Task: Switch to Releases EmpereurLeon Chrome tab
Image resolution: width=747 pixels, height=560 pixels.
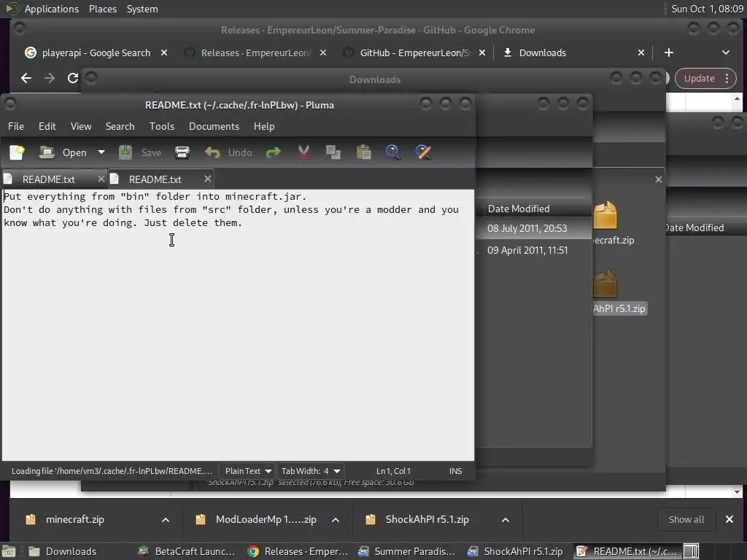Action: [x=255, y=52]
